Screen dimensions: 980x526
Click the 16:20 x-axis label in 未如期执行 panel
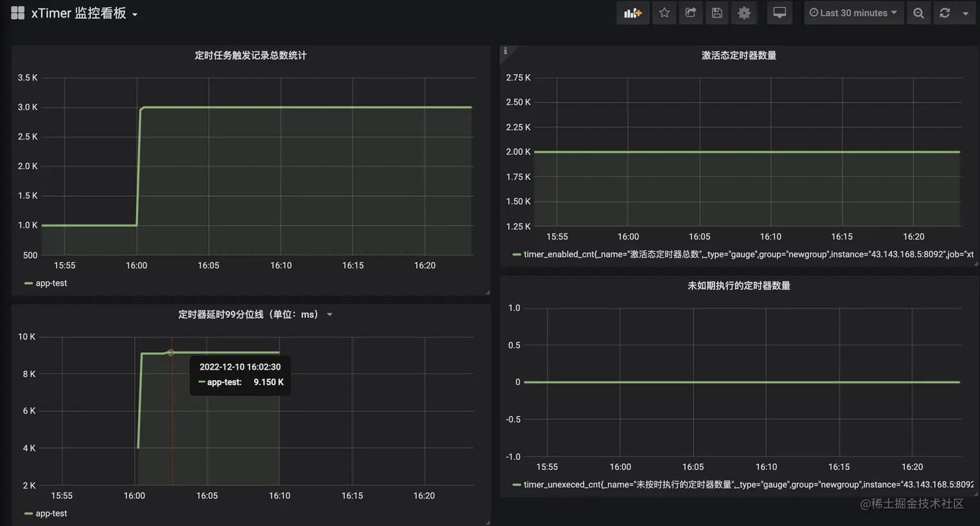tap(912, 467)
